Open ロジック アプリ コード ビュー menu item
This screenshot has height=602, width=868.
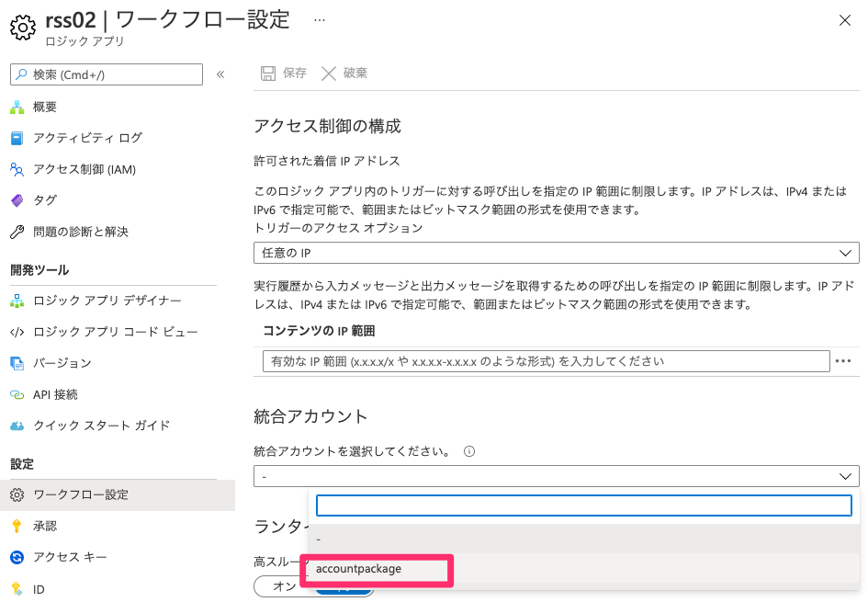coord(115,332)
